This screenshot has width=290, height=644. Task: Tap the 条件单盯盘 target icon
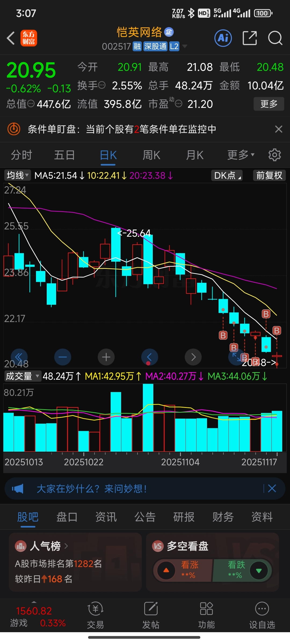click(x=14, y=129)
